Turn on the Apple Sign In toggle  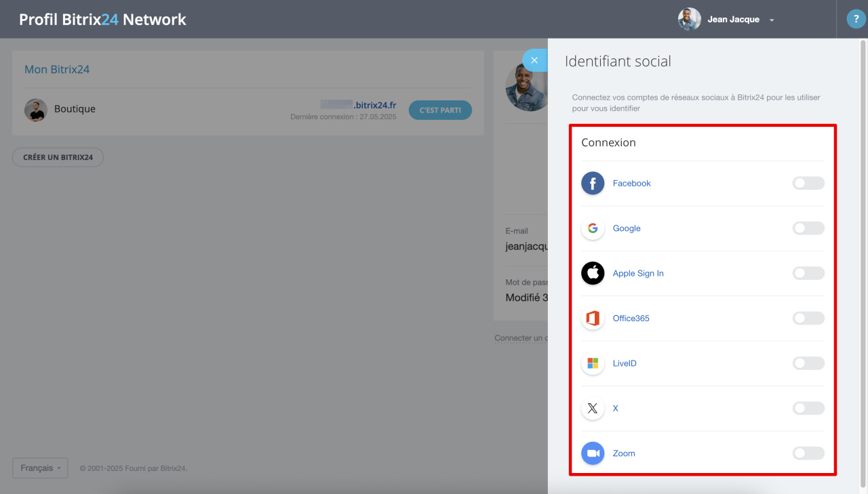(x=808, y=273)
